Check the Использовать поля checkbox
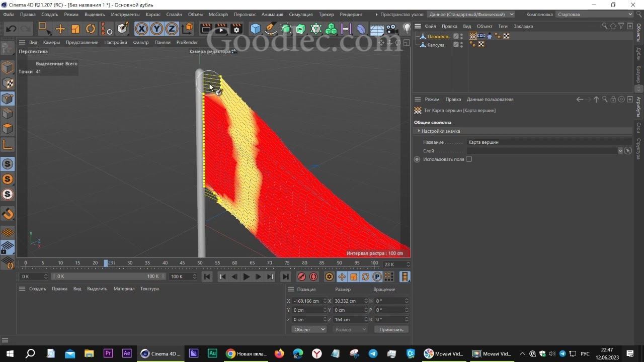Image resolution: width=644 pixels, height=362 pixels. pos(469,159)
